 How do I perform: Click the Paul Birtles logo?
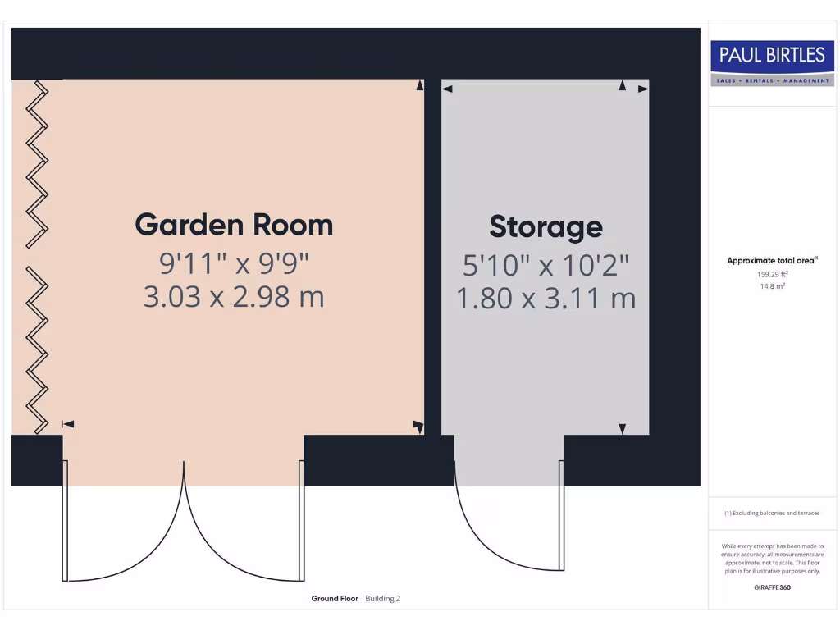click(772, 62)
